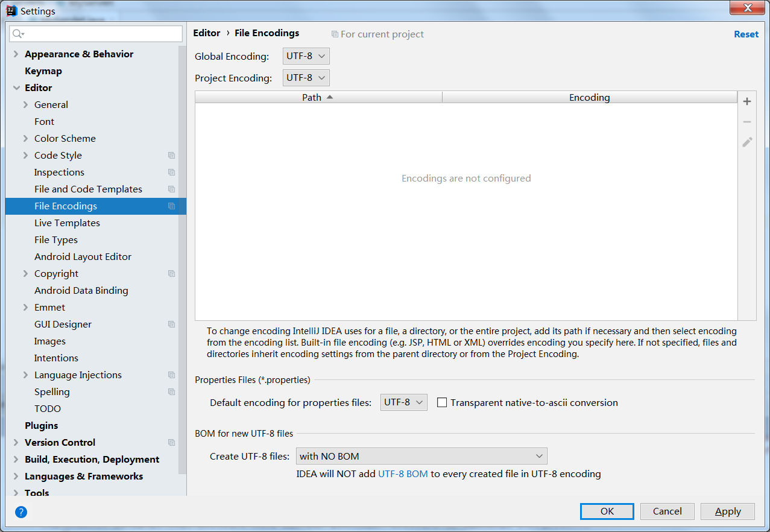Viewport: 770px width, 532px height.
Task: Click project-level icon beside Inspections
Action: click(x=172, y=173)
